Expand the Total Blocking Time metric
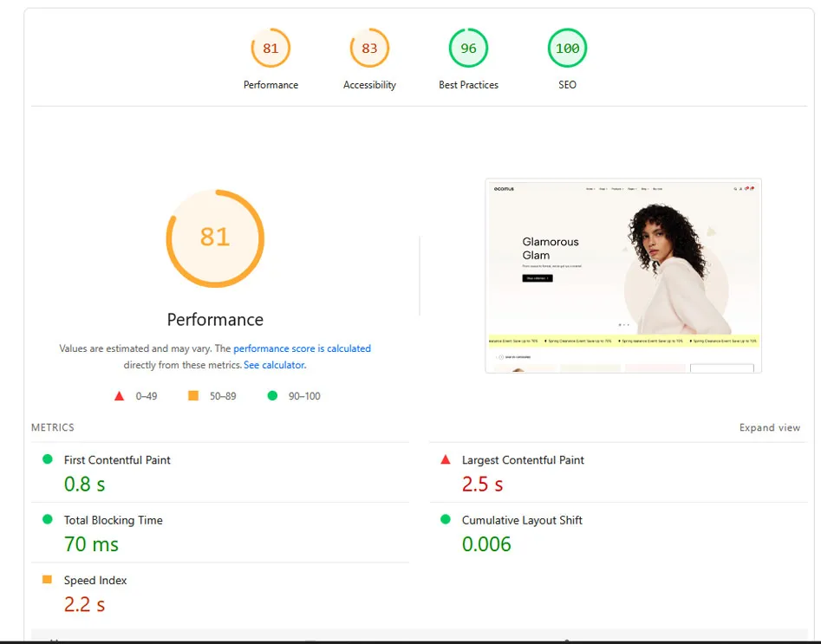 tap(113, 520)
